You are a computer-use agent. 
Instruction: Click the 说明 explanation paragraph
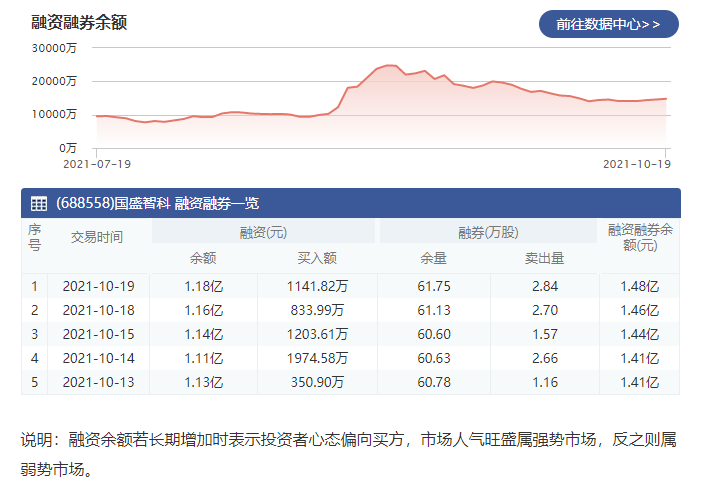click(x=348, y=454)
